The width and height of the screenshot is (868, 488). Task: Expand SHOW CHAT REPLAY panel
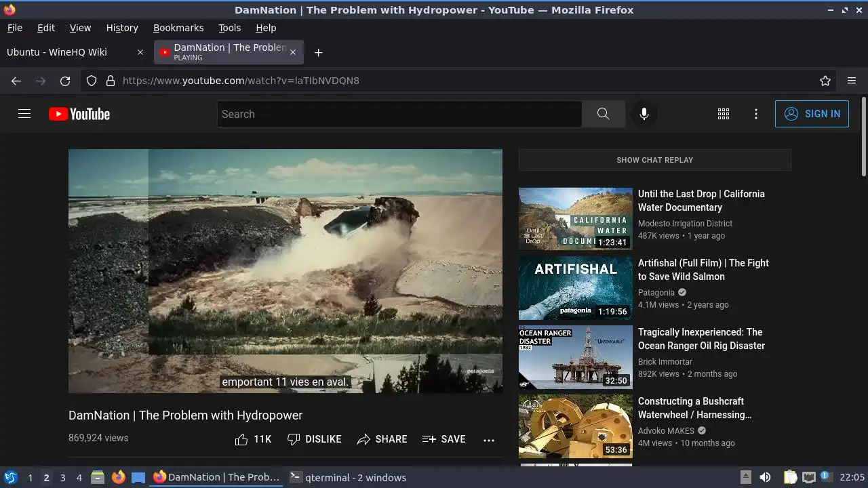[655, 160]
